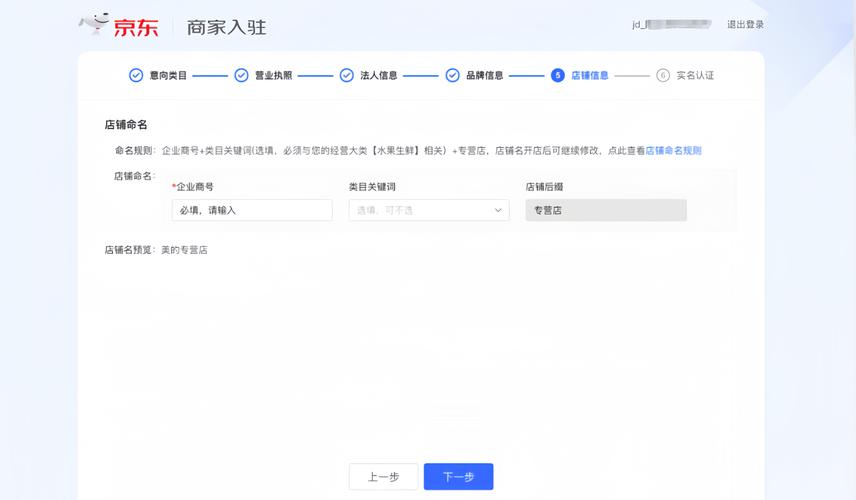This screenshot has width=856, height=500.
Task: Click the 店铺后缀 field label
Action: [544, 187]
